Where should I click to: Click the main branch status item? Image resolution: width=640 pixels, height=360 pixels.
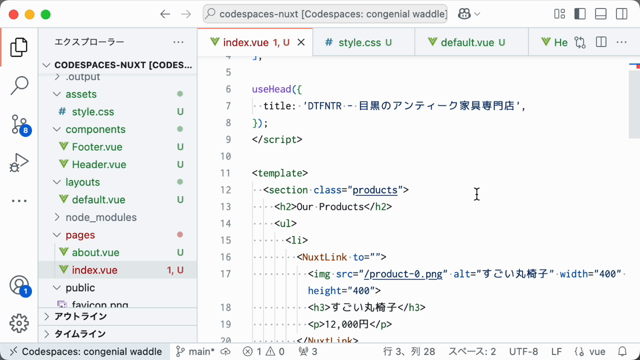click(195, 351)
